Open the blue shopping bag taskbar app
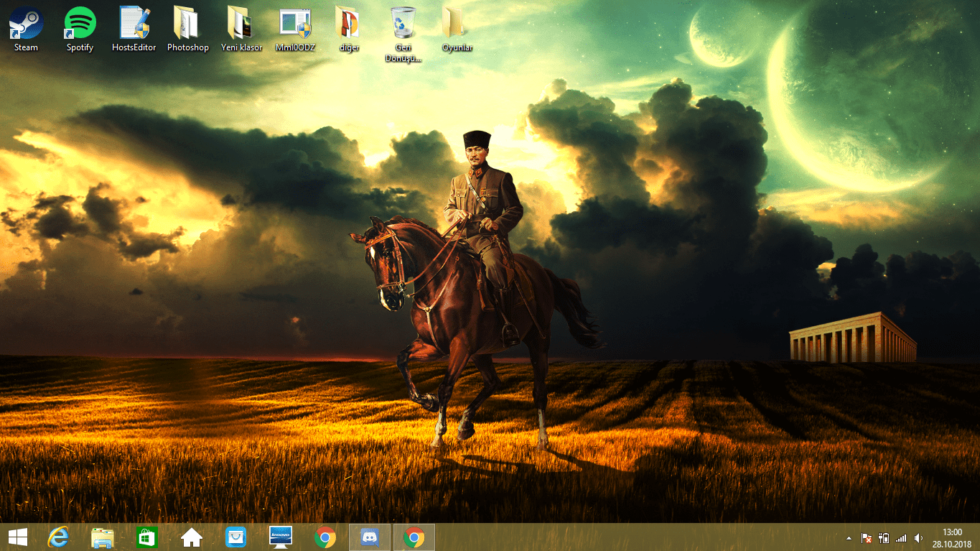The width and height of the screenshot is (980, 551). click(235, 537)
